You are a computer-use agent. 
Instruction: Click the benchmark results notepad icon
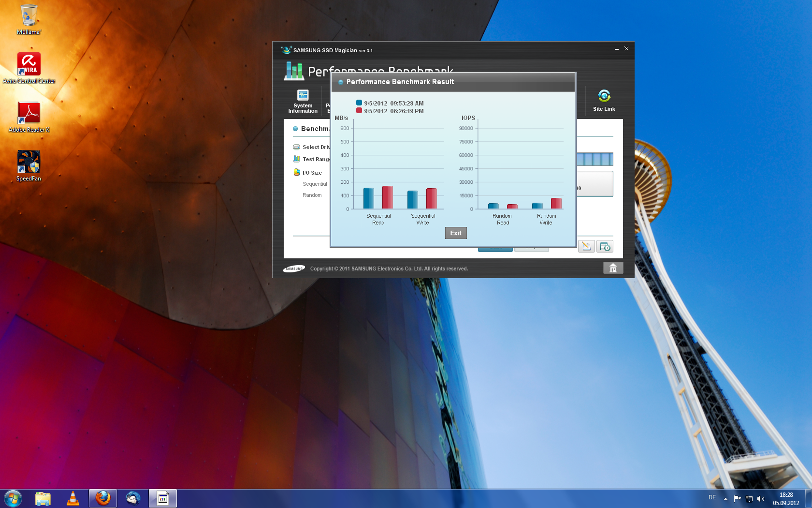[586, 246]
